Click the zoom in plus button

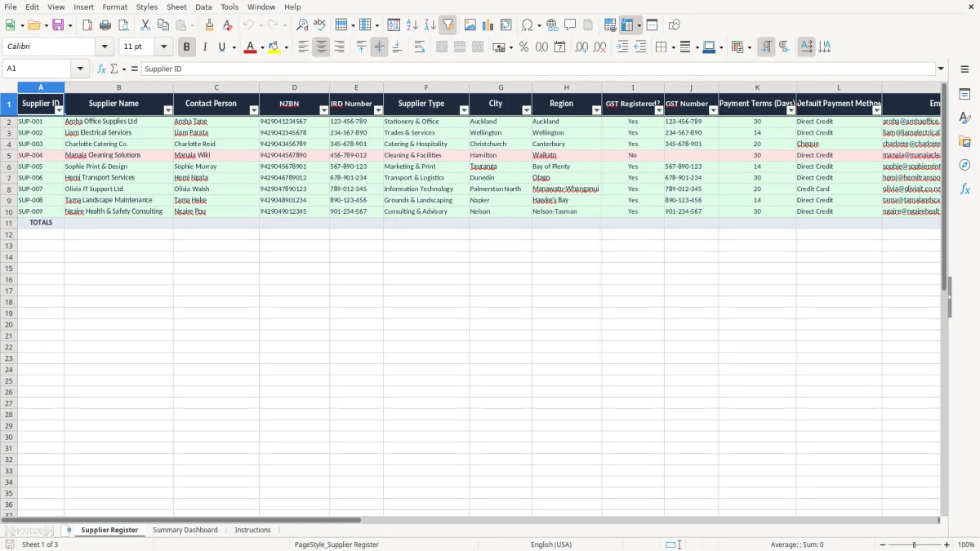947,544
